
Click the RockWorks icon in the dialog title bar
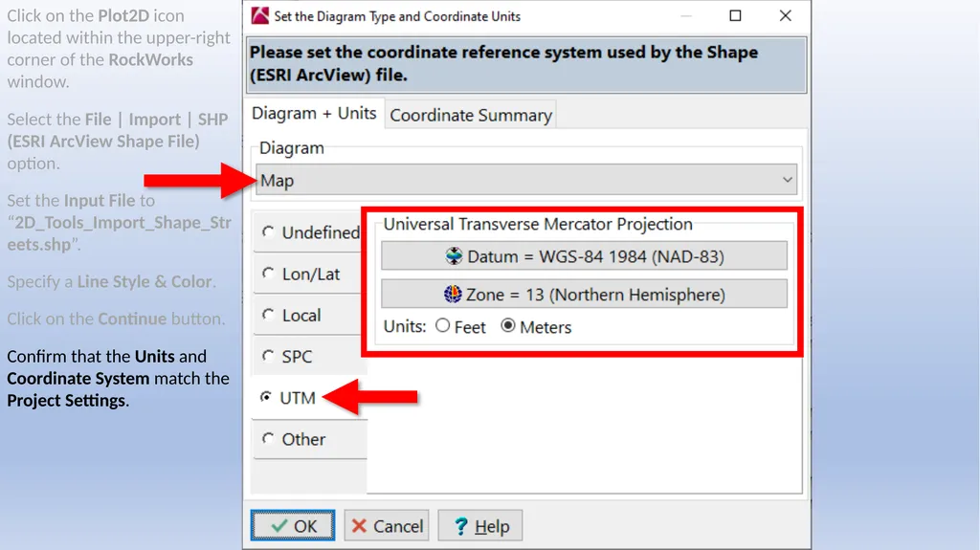pyautogui.click(x=259, y=16)
